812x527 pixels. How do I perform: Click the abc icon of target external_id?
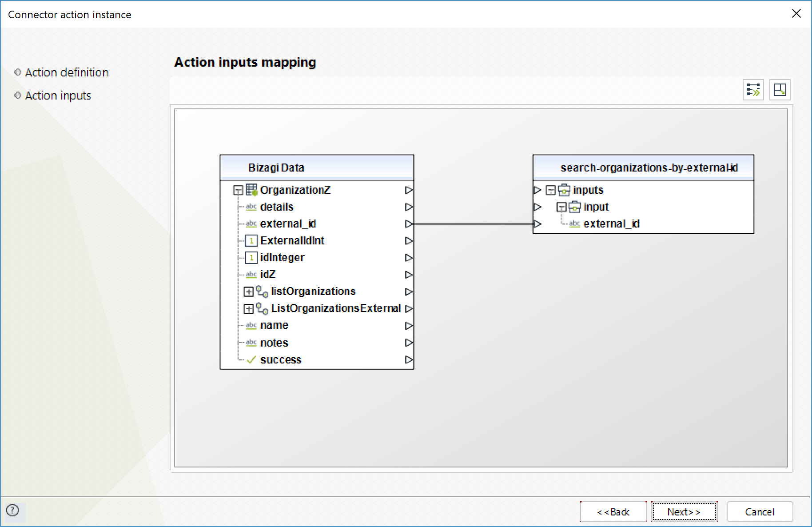click(574, 224)
